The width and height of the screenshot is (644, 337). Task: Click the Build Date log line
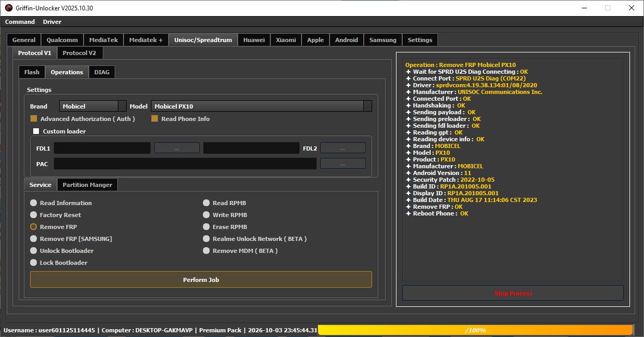(x=471, y=200)
